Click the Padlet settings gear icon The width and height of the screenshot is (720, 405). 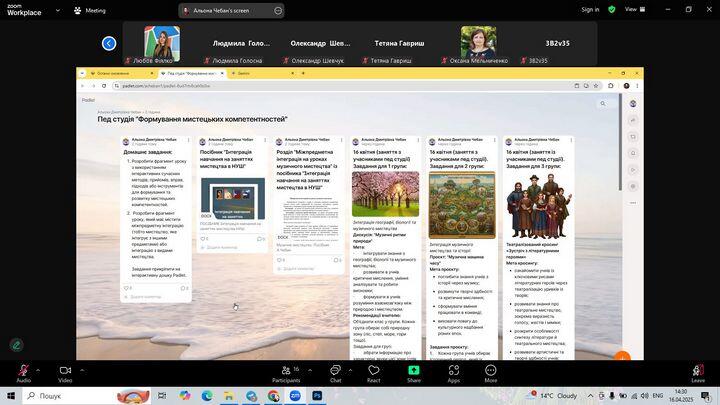[x=633, y=186]
